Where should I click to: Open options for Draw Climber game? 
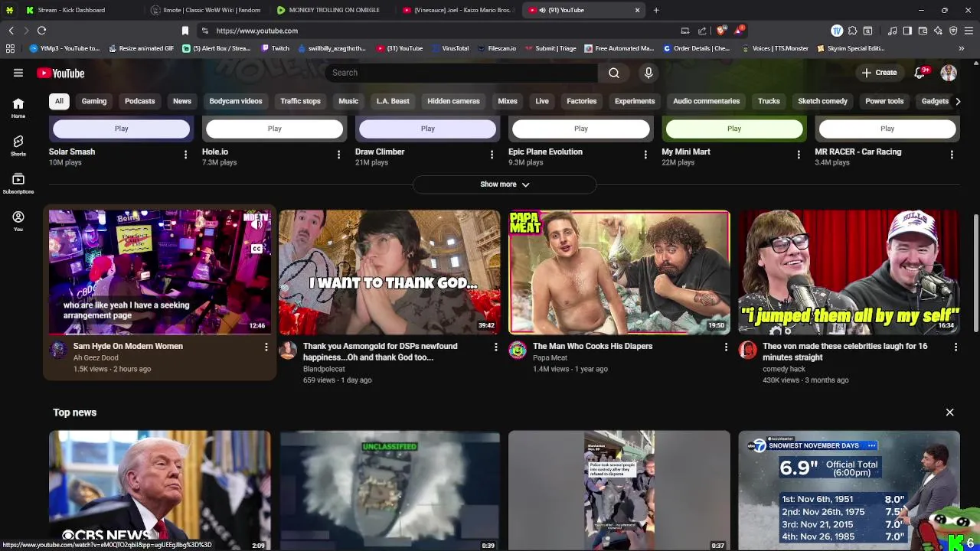[492, 155]
